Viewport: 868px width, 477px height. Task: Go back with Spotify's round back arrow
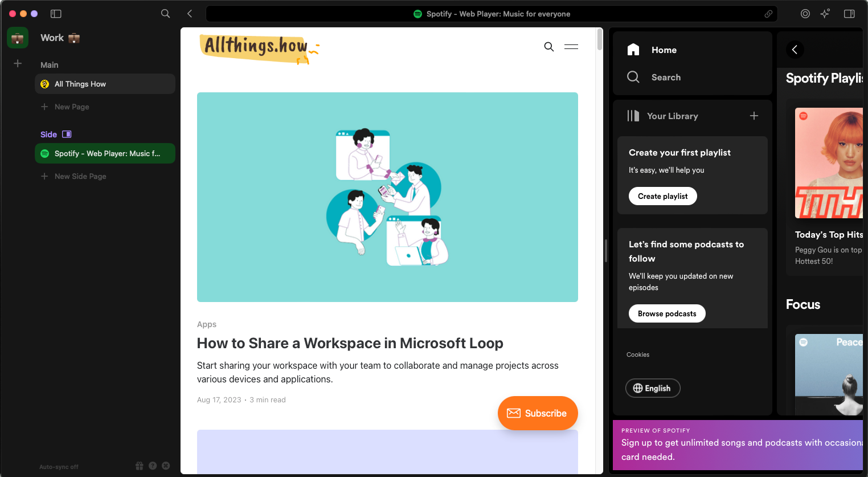click(795, 50)
